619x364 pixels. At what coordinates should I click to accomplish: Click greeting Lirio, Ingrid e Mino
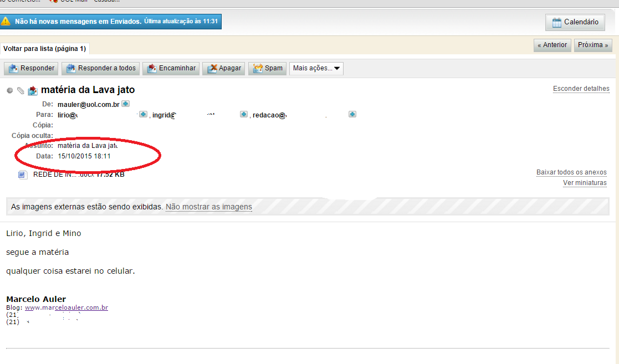coord(44,233)
